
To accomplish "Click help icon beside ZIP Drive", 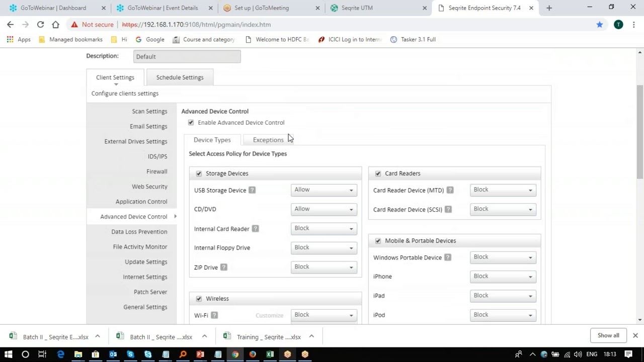I will (x=223, y=267).
